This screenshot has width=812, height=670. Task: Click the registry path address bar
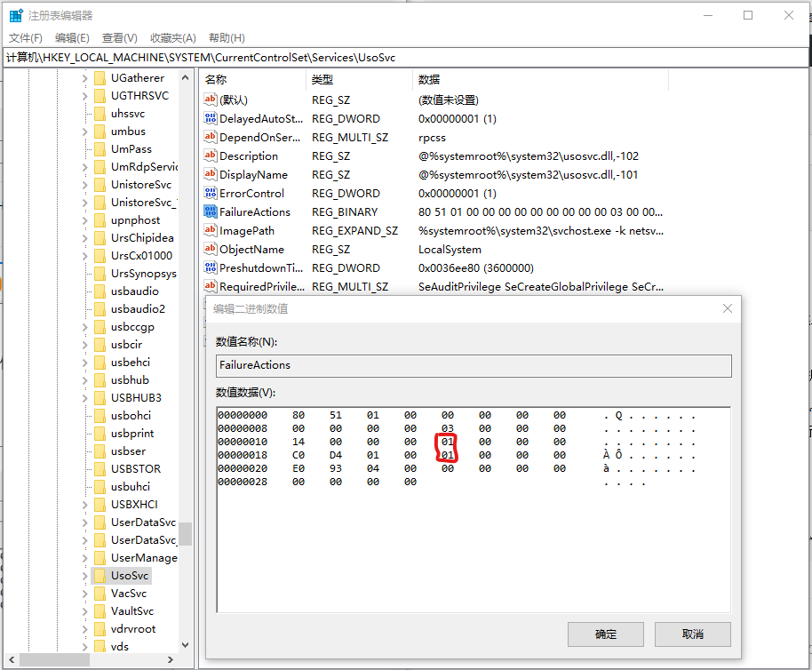[x=405, y=58]
